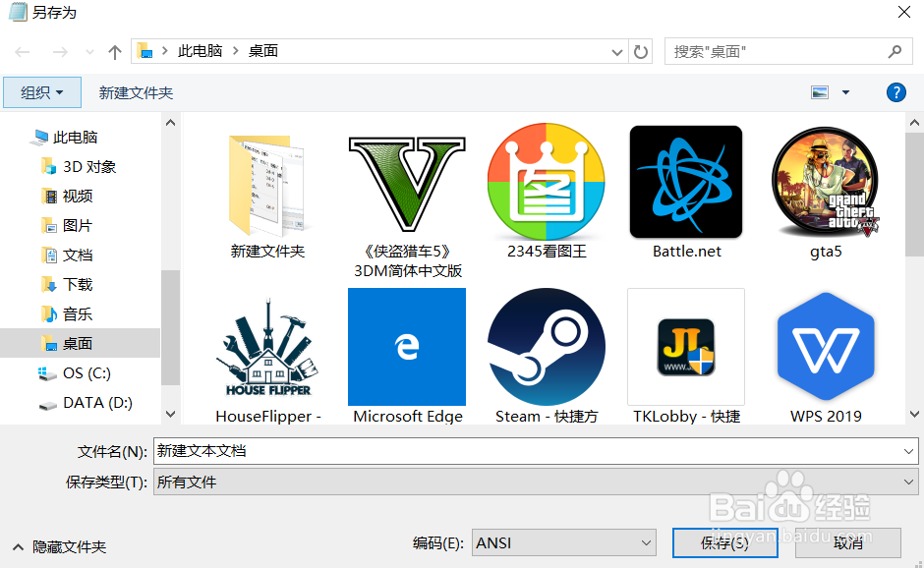Click the file list scrollbar thumb
Screen dimensions: 924x568
(914, 195)
